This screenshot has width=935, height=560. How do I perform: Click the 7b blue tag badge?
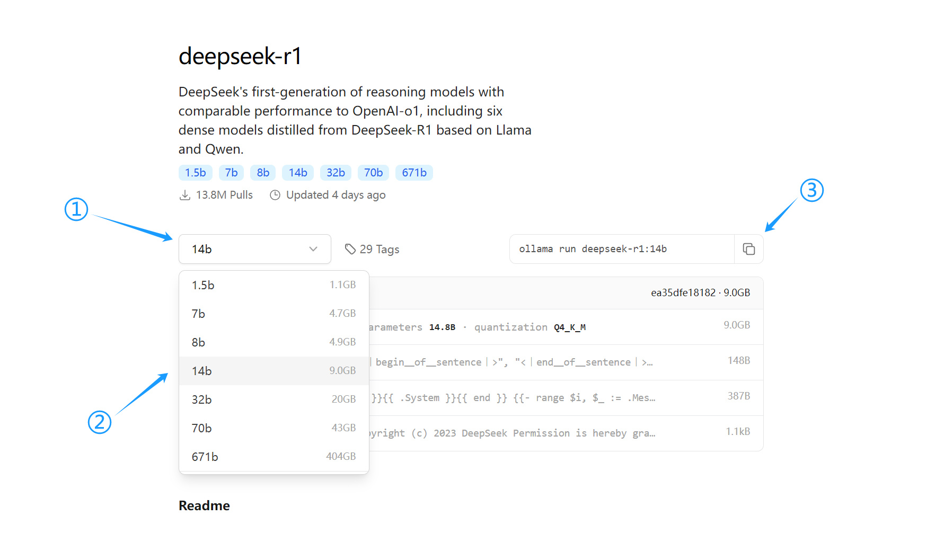[231, 173]
